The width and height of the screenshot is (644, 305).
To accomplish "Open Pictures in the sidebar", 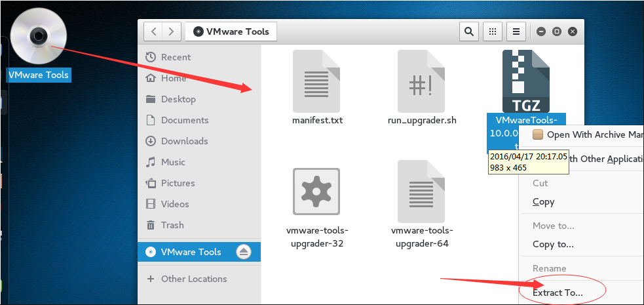I will point(199,183).
